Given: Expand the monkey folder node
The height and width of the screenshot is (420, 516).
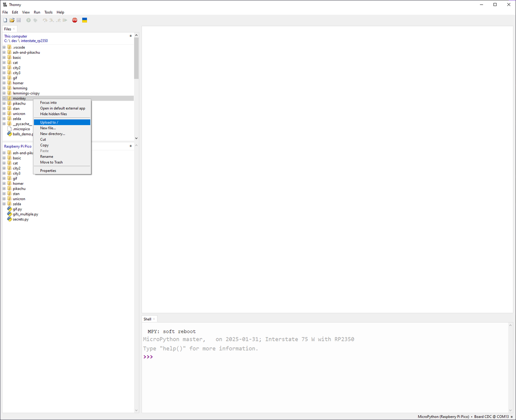Looking at the screenshot, I should 4,98.
